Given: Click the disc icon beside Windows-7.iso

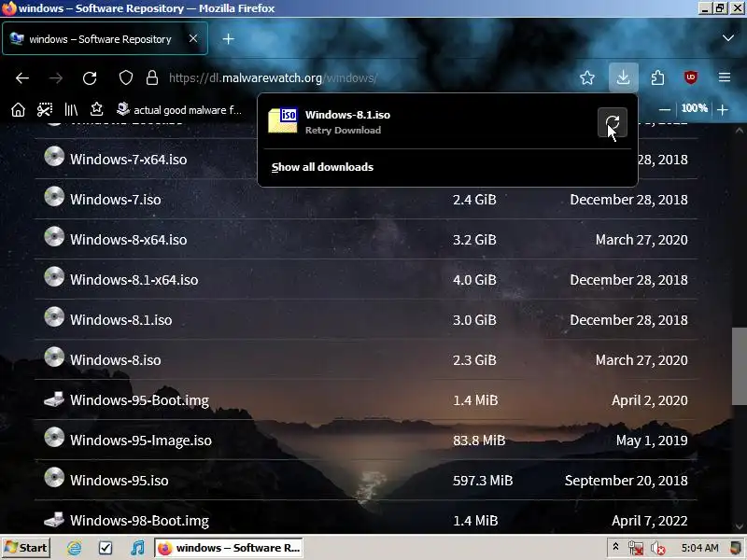Looking at the screenshot, I should (x=54, y=197).
